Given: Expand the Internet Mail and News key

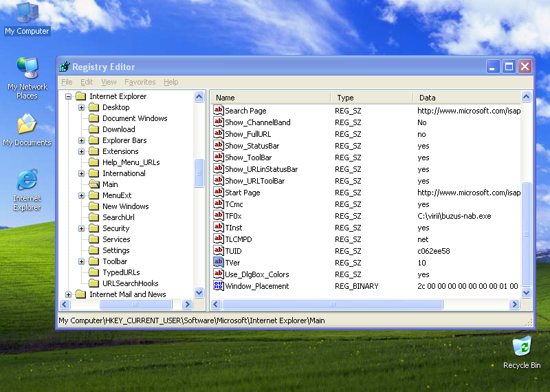Looking at the screenshot, I should 68,294.
